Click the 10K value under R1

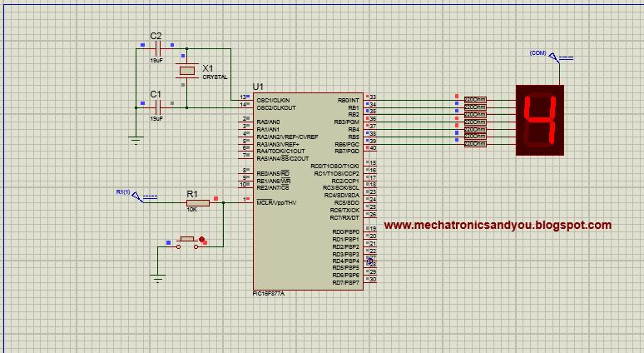tap(192, 210)
